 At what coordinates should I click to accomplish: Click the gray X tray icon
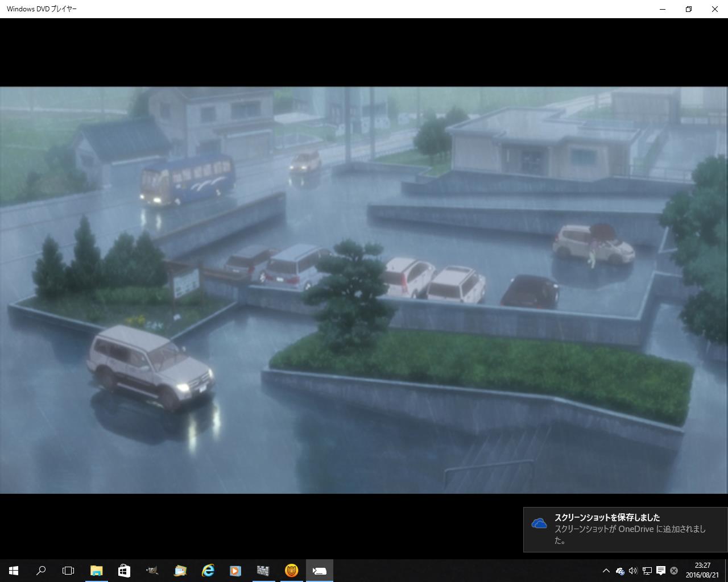click(674, 571)
